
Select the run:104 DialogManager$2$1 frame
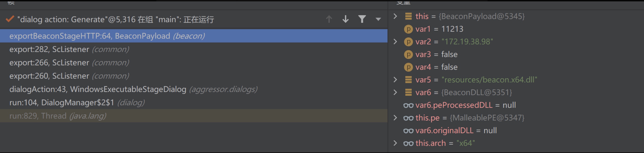point(77,102)
